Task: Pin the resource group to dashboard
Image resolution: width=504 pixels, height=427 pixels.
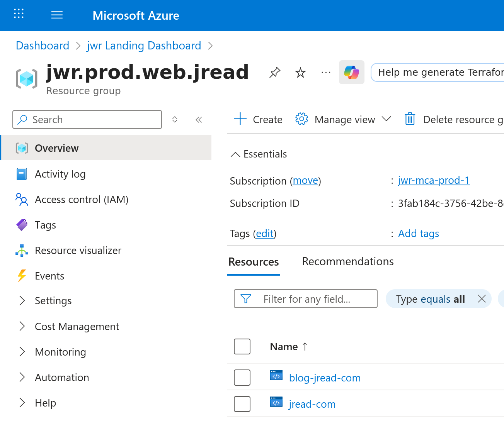Action: [275, 73]
